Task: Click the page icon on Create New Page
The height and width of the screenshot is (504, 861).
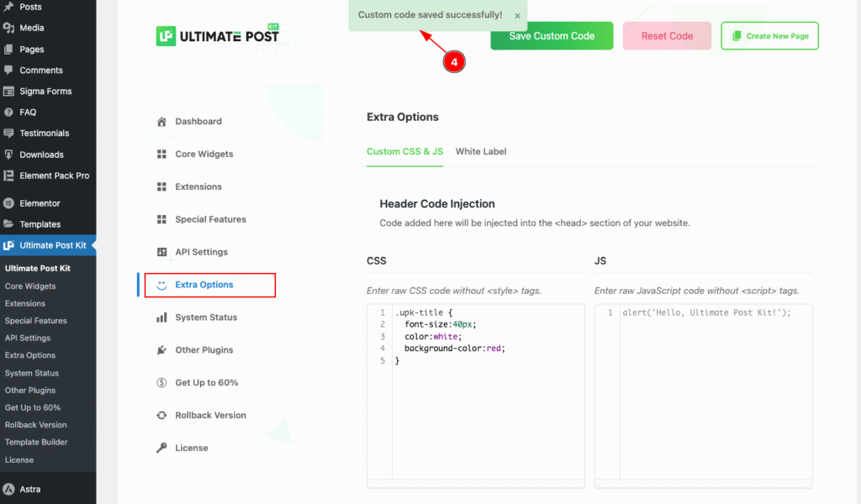Action: tap(737, 35)
